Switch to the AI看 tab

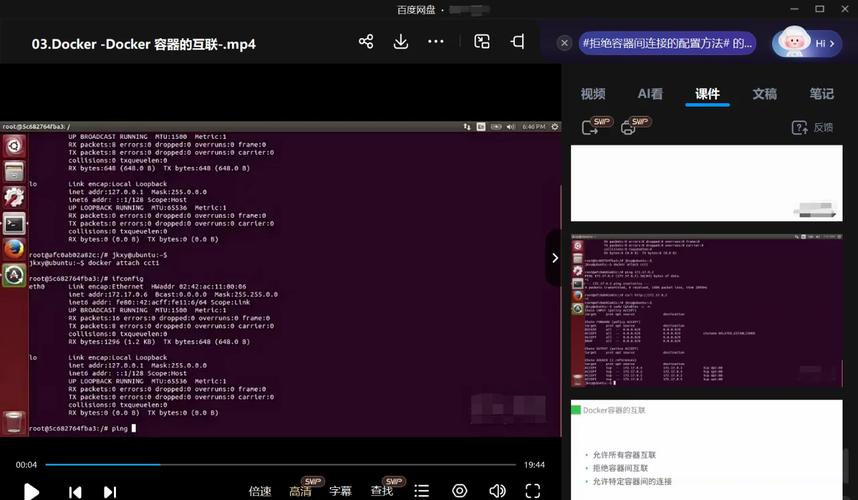650,94
